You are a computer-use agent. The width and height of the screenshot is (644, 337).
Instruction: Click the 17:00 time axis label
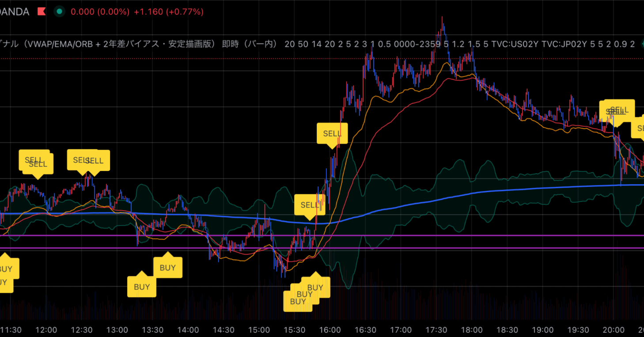pyautogui.click(x=401, y=329)
